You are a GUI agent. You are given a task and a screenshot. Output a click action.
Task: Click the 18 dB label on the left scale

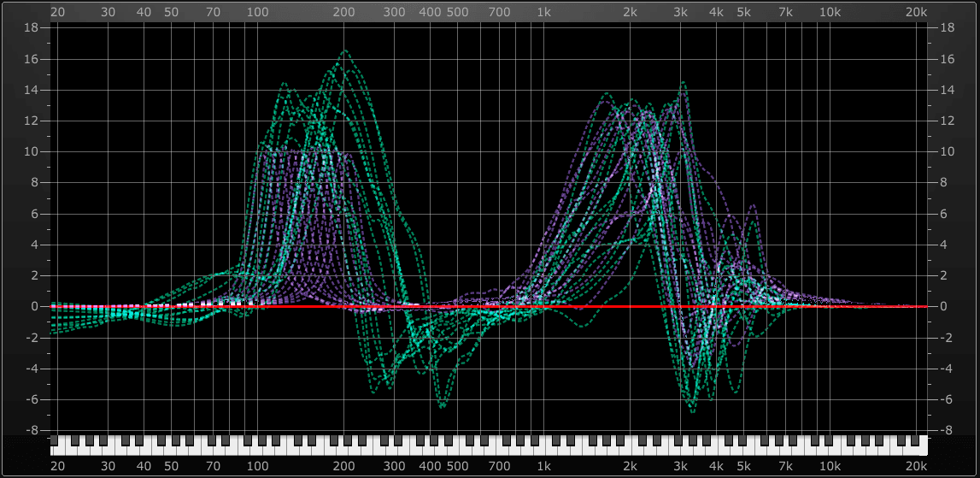point(32,27)
